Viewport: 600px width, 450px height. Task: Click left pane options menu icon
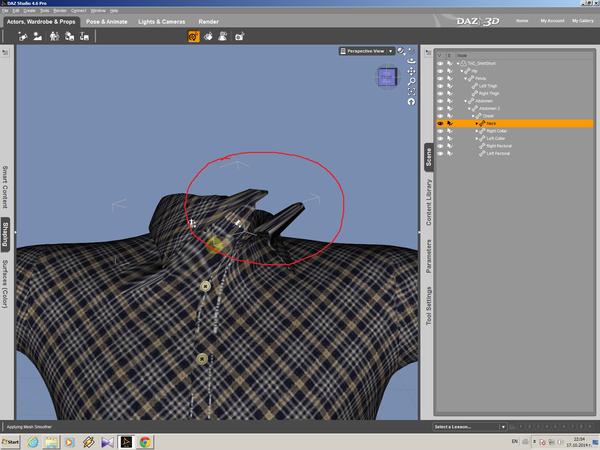click(x=5, y=52)
